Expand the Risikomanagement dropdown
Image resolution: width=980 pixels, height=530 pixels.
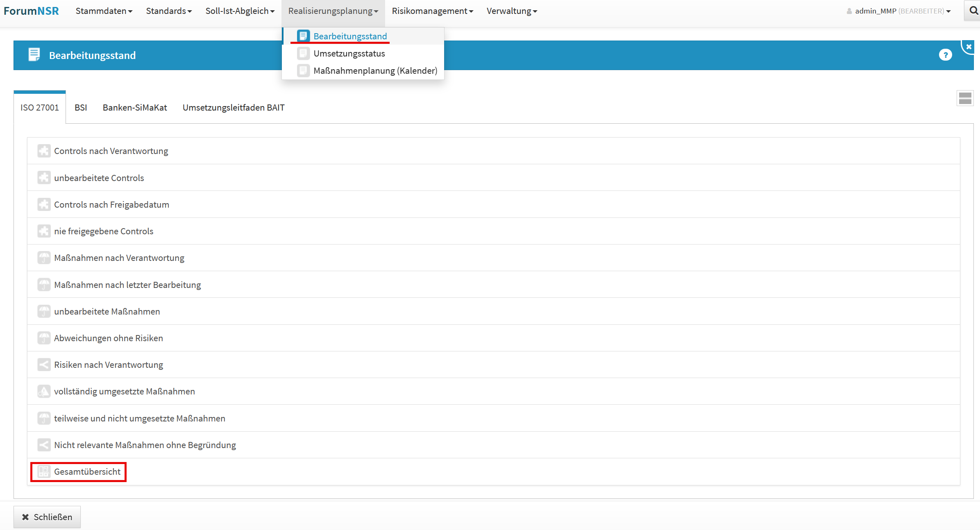point(432,11)
